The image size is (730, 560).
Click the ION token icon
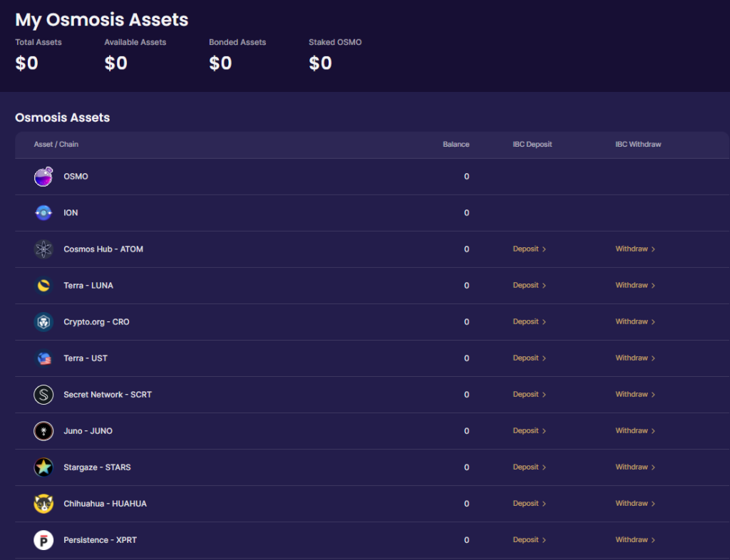point(43,213)
